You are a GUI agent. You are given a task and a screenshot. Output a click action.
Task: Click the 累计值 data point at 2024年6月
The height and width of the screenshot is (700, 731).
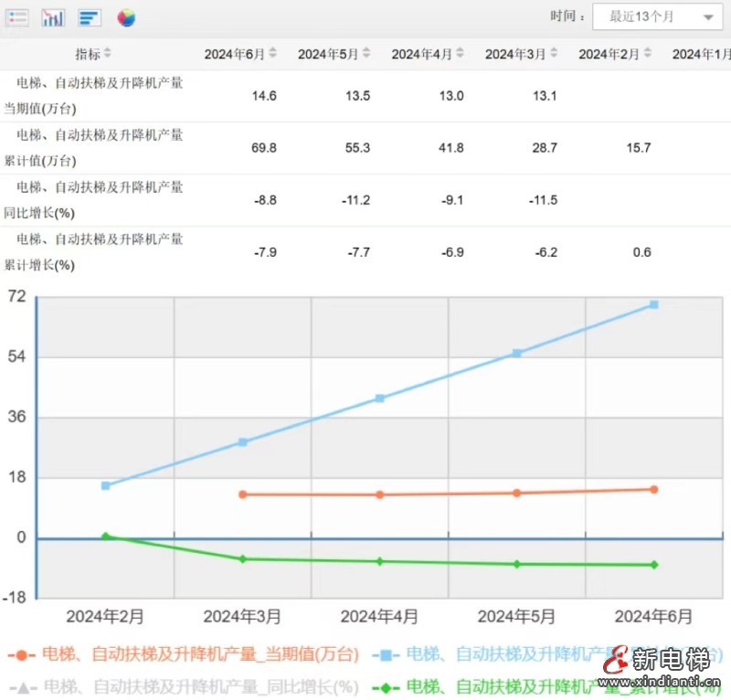point(652,303)
